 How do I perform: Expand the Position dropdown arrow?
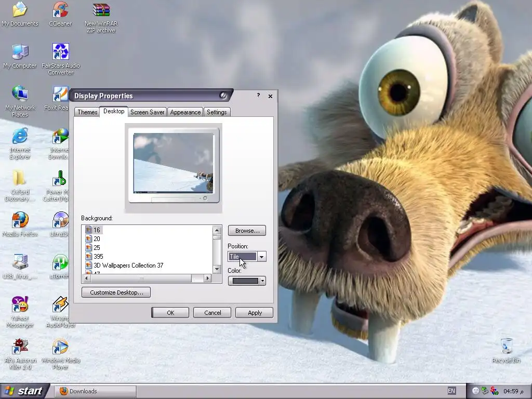[x=262, y=257]
